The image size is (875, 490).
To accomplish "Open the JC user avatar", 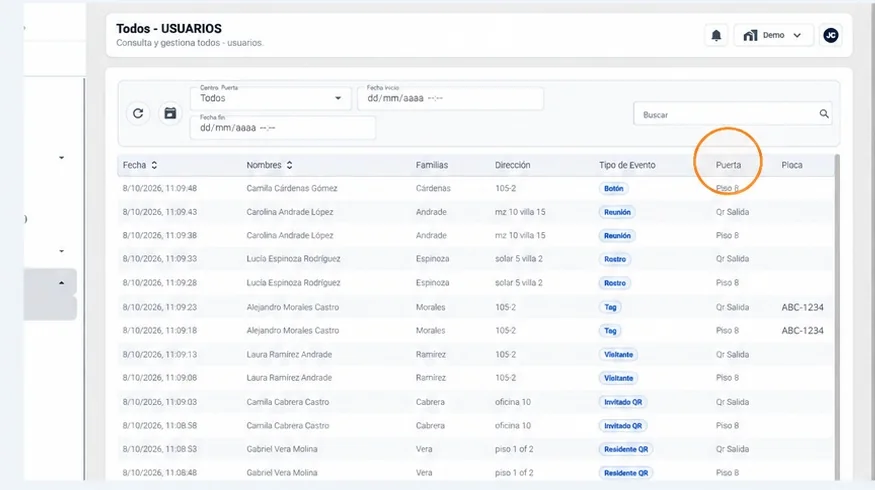I will (x=830, y=35).
